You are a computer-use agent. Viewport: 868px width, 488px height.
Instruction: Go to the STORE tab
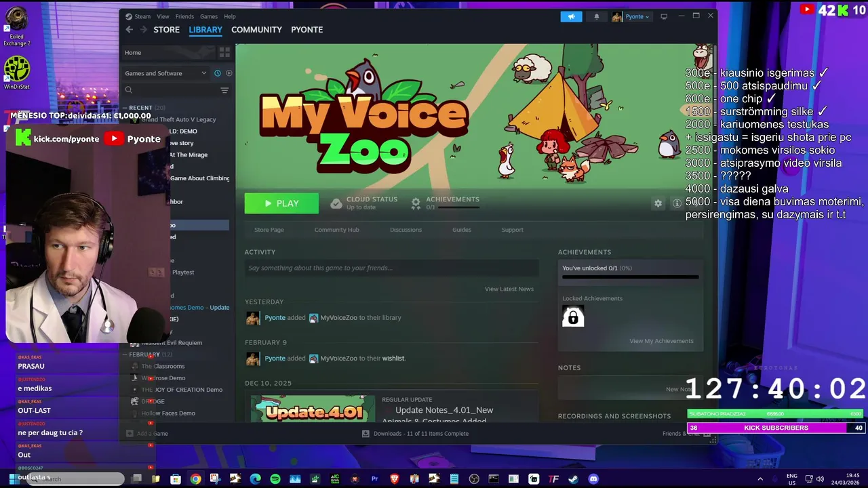point(166,30)
